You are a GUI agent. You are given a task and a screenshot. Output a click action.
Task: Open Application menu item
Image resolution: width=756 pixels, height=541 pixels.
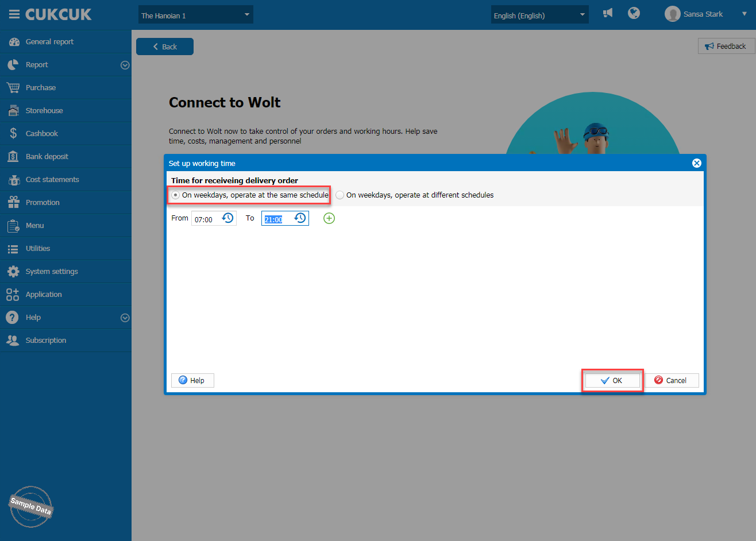(x=65, y=295)
